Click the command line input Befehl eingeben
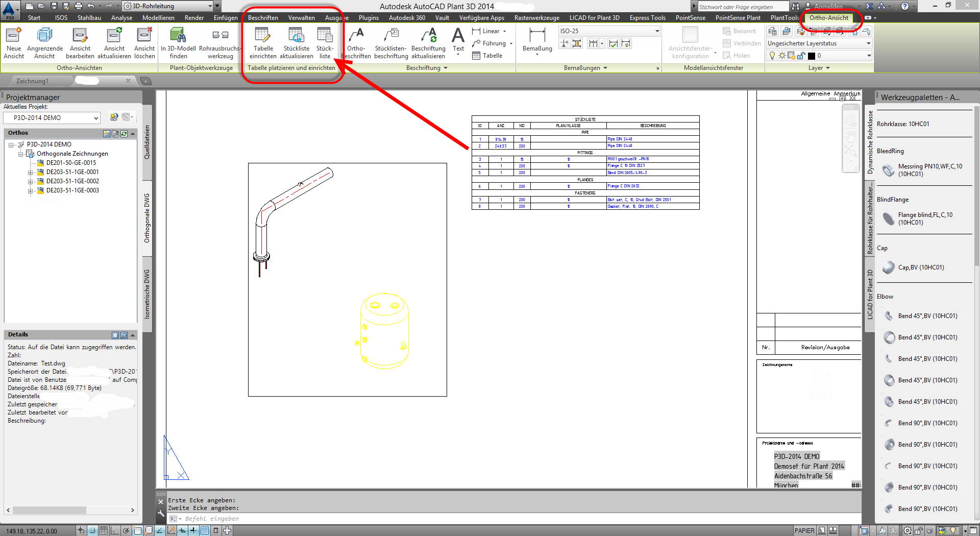The image size is (980, 536). point(514,519)
